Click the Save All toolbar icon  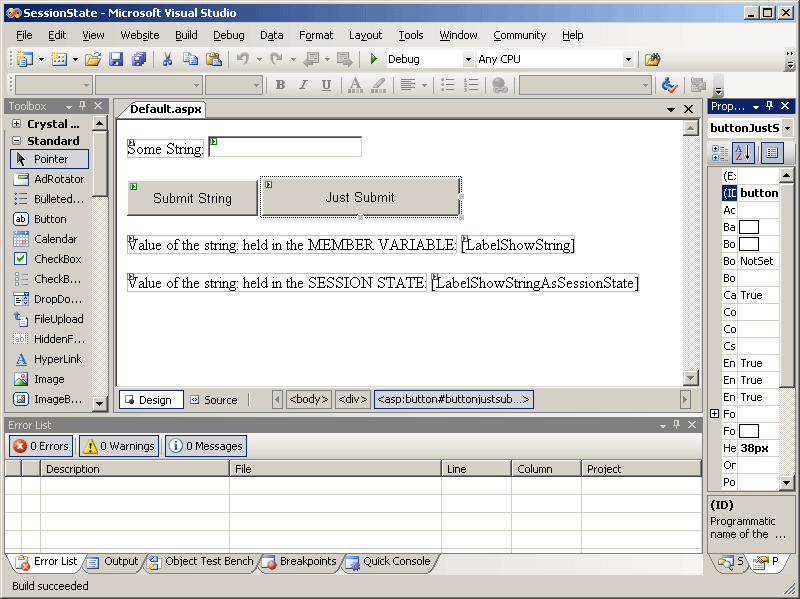coord(139,60)
